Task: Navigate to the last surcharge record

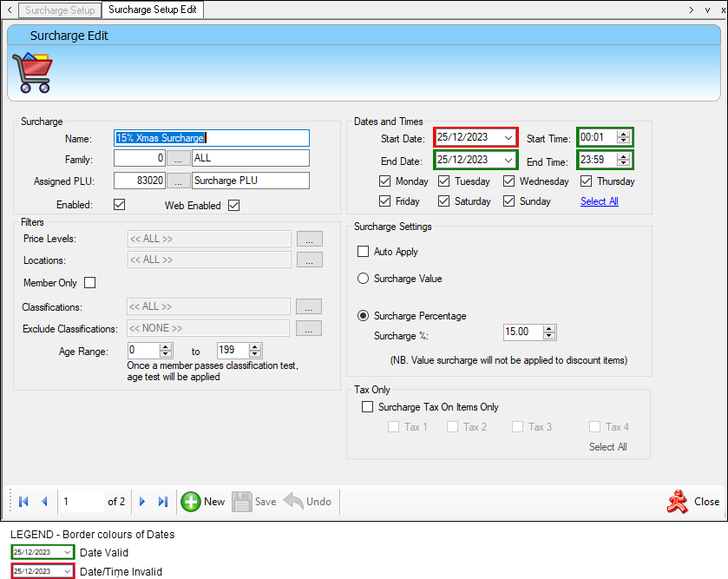Action: coord(162,502)
